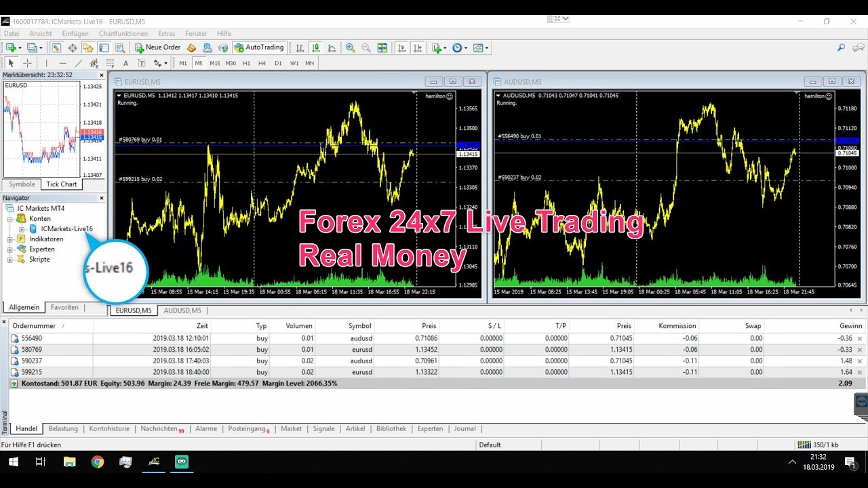Open the Windows Start menu
This screenshot has height=488, width=868.
click(13, 462)
